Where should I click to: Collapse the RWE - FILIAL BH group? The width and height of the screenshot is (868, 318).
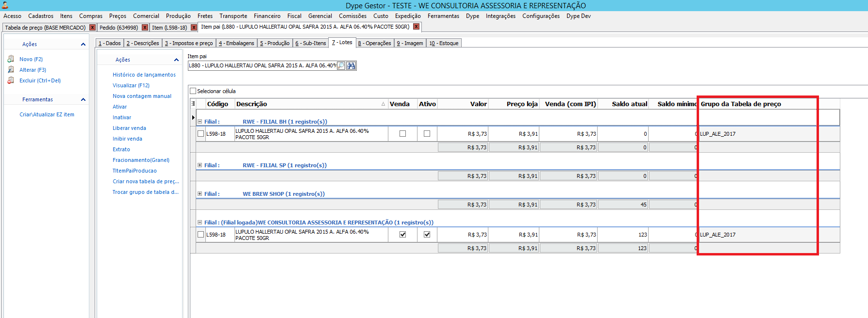(x=200, y=122)
